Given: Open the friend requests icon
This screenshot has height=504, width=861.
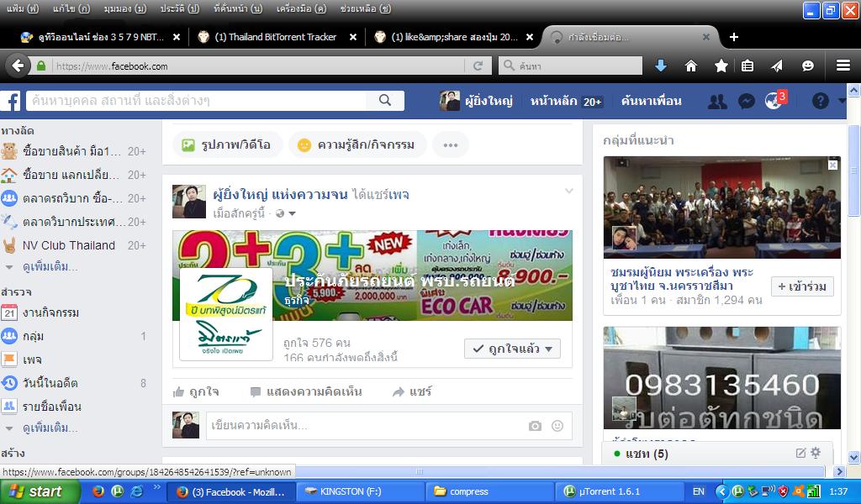Looking at the screenshot, I should pyautogui.click(x=717, y=101).
